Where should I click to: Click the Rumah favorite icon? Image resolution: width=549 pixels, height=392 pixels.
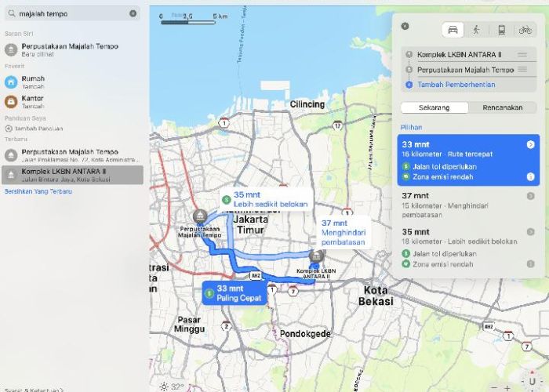pyautogui.click(x=11, y=82)
